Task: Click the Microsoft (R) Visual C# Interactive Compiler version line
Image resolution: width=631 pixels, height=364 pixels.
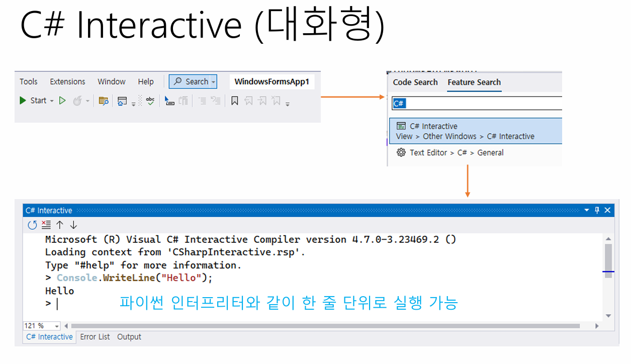Action: click(x=250, y=239)
